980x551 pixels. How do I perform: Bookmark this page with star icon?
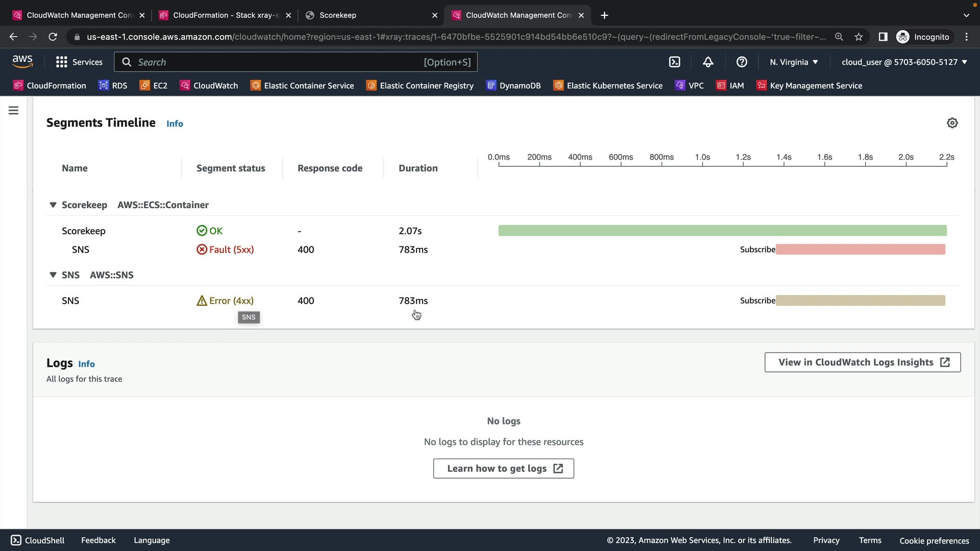point(859,37)
